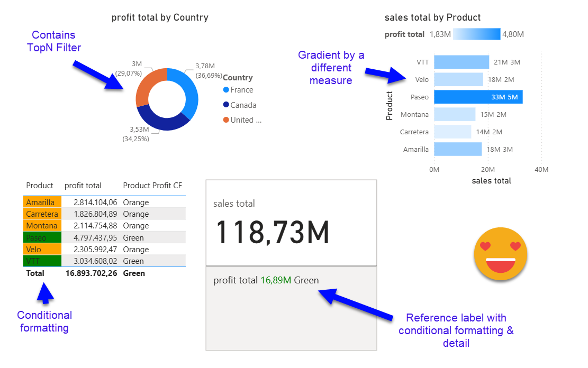Click the 118,73M sales total card value
The height and width of the screenshot is (368, 588).
click(x=273, y=232)
